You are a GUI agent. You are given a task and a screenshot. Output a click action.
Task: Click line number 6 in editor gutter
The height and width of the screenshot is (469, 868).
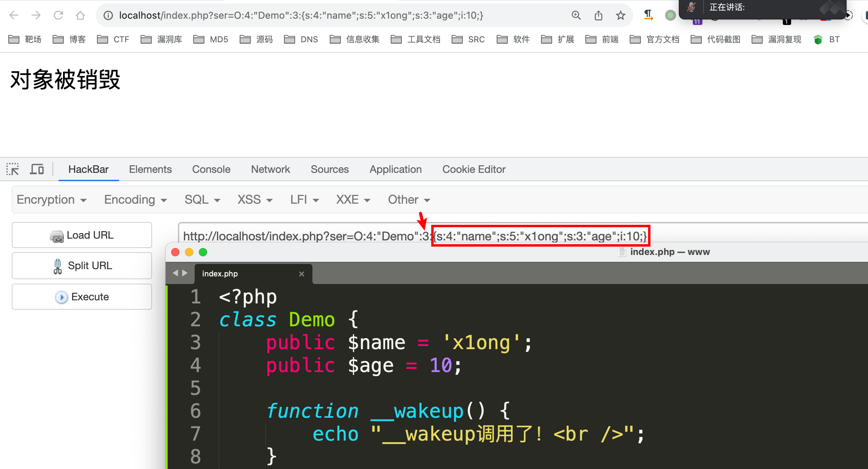(196, 411)
